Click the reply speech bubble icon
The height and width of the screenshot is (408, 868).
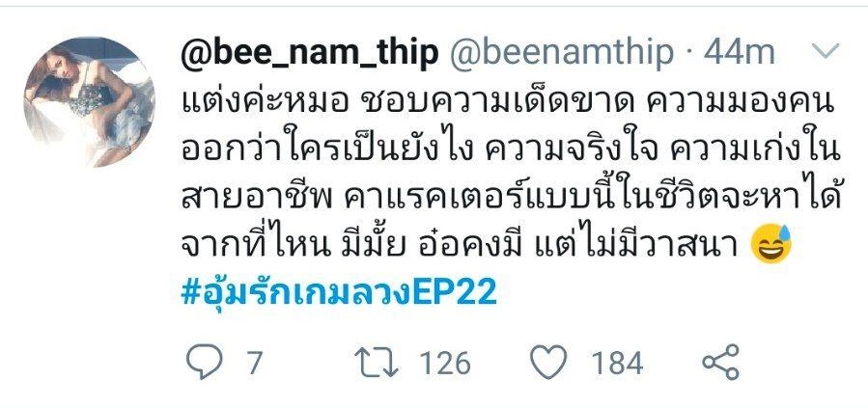point(204,362)
